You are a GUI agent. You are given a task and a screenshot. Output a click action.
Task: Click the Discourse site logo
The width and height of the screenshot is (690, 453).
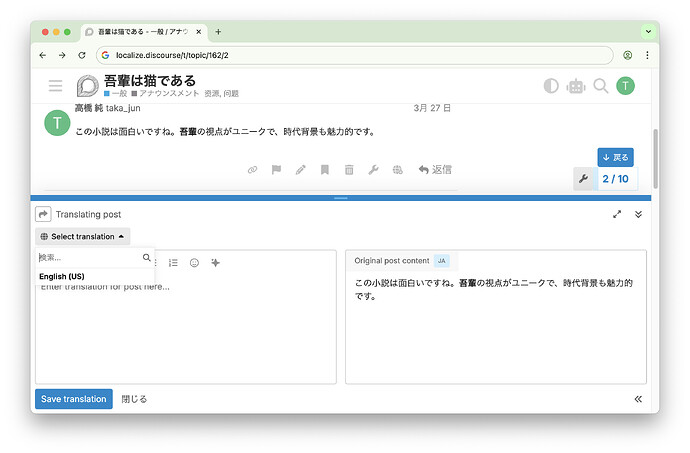point(88,85)
